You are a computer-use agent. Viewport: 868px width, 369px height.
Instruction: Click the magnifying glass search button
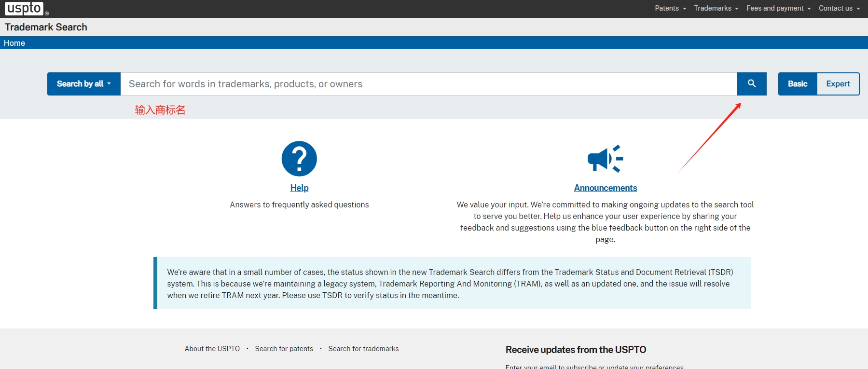coord(751,84)
